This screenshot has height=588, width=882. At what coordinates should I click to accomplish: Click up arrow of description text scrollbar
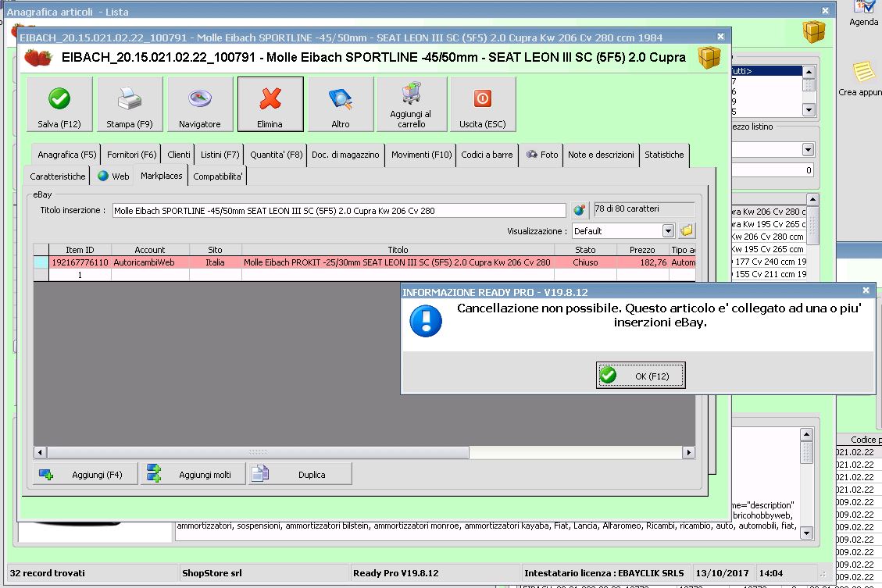(807, 434)
